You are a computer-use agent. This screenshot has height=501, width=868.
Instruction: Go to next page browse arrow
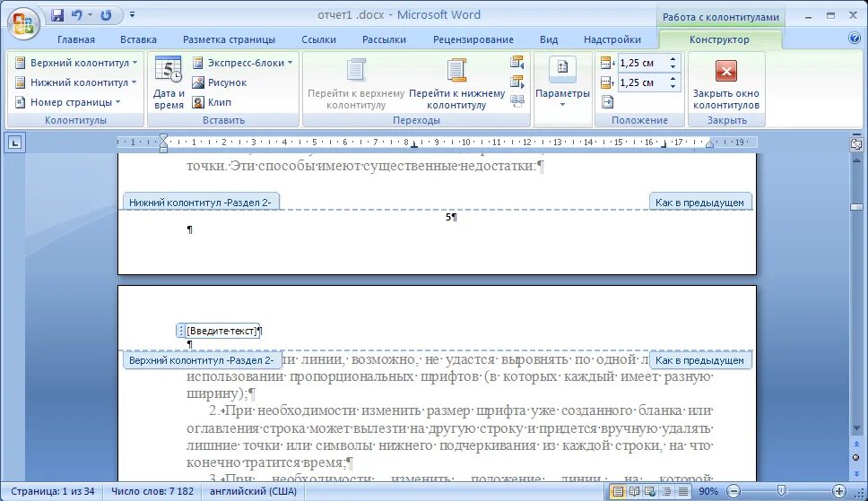(x=856, y=473)
